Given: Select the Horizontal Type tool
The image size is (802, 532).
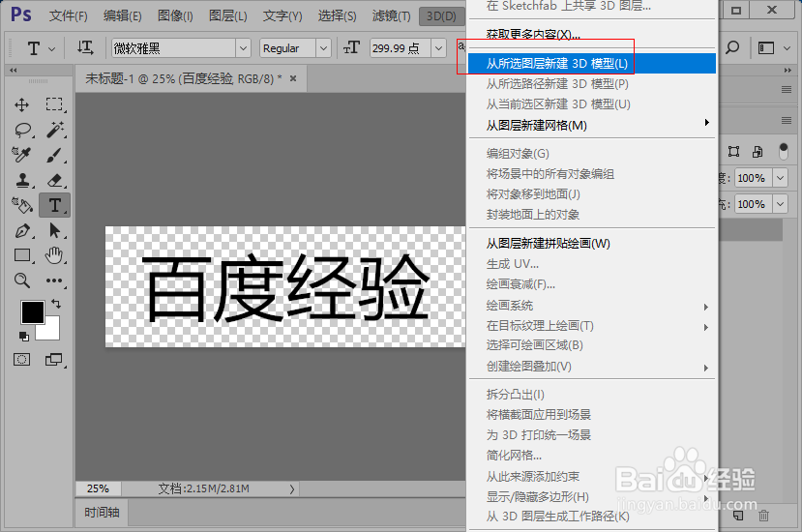Looking at the screenshot, I should point(55,205).
